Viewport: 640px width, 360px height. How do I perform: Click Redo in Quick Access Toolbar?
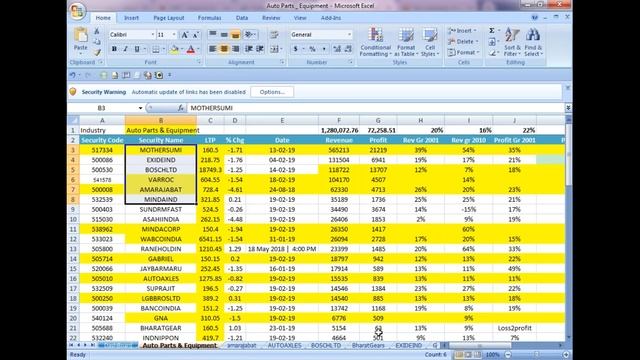pyautogui.click(x=87, y=75)
